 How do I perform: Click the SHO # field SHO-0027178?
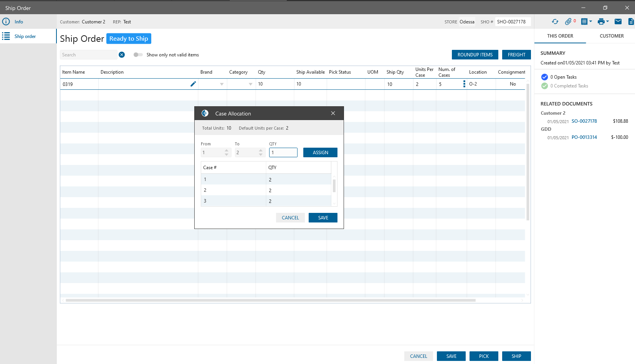click(x=513, y=22)
